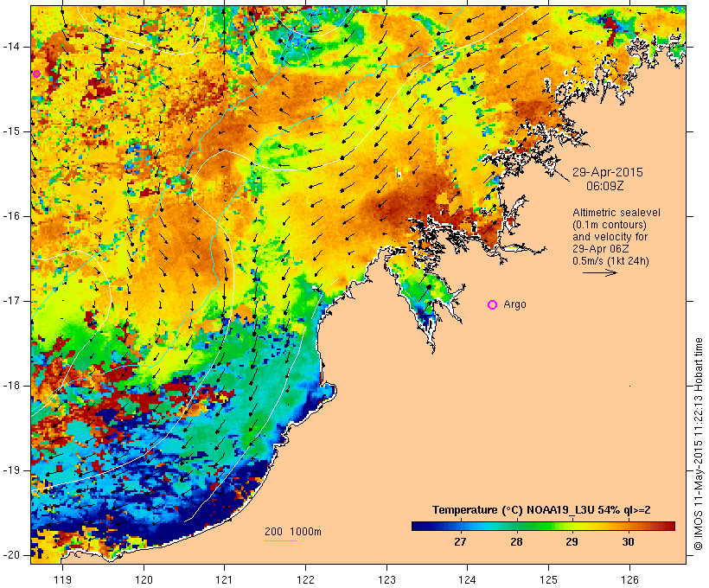Click the '123' longitude axis label

[x=386, y=579]
